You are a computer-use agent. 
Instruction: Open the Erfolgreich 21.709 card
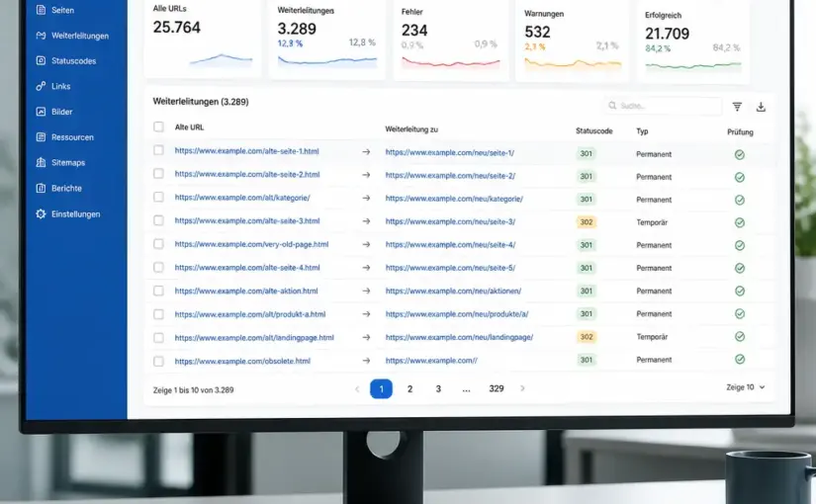pos(693,42)
